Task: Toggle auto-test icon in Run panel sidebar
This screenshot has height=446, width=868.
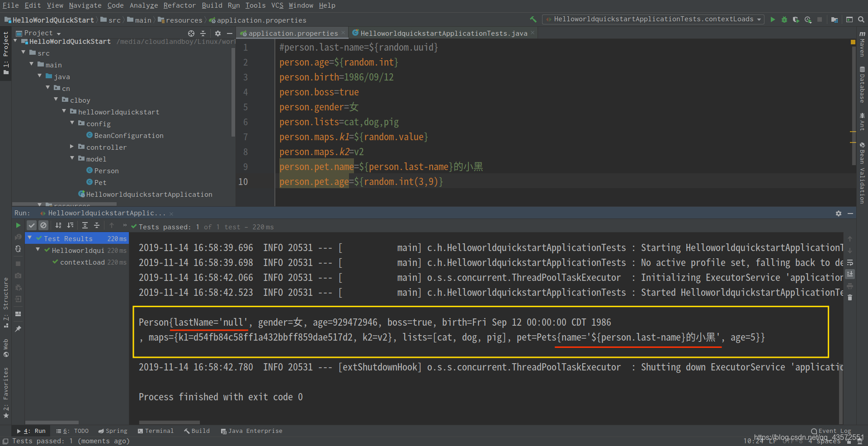Action: [x=18, y=249]
